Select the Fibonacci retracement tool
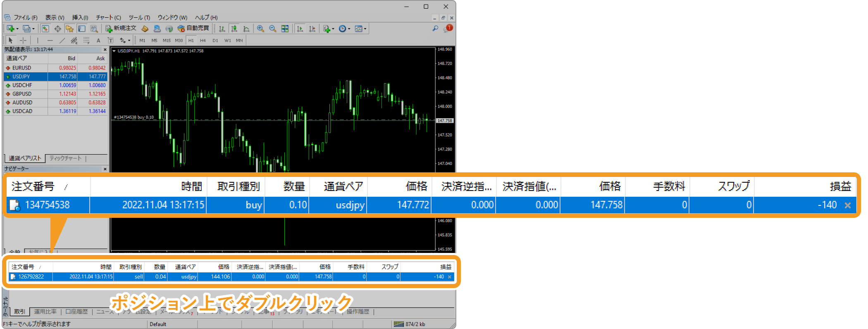Image resolution: width=868 pixels, height=329 pixels. (86, 40)
